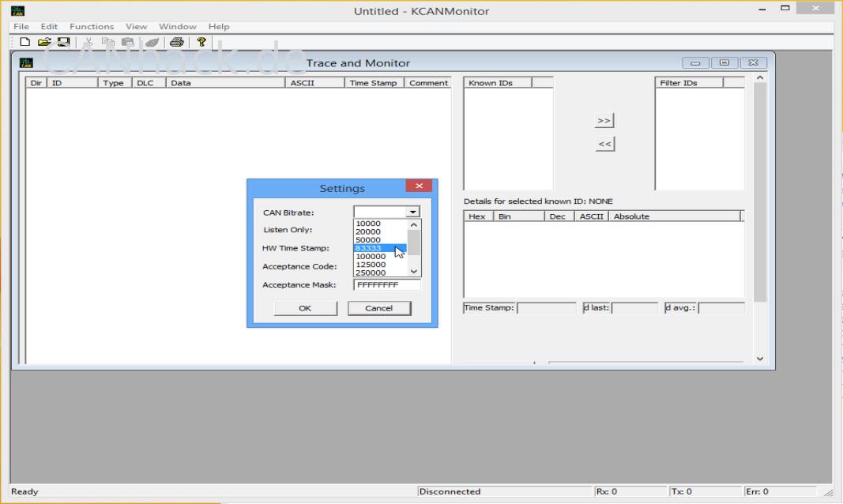Click the Dec column header in details table

[x=559, y=216]
